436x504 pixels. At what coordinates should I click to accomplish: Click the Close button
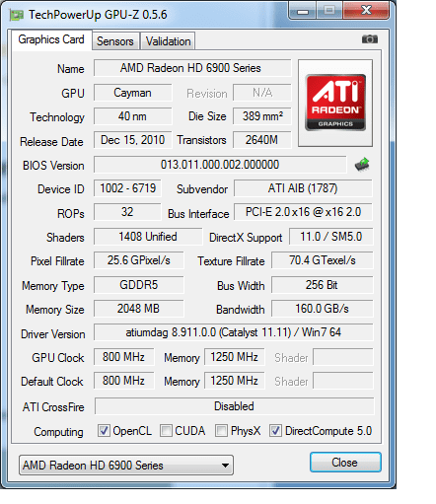[x=345, y=463]
